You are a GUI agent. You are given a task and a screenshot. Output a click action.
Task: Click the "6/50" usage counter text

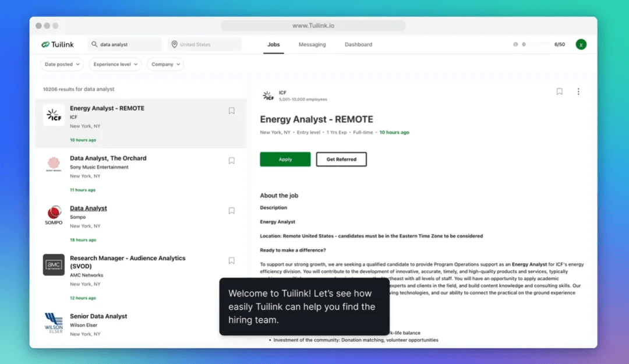coord(560,44)
